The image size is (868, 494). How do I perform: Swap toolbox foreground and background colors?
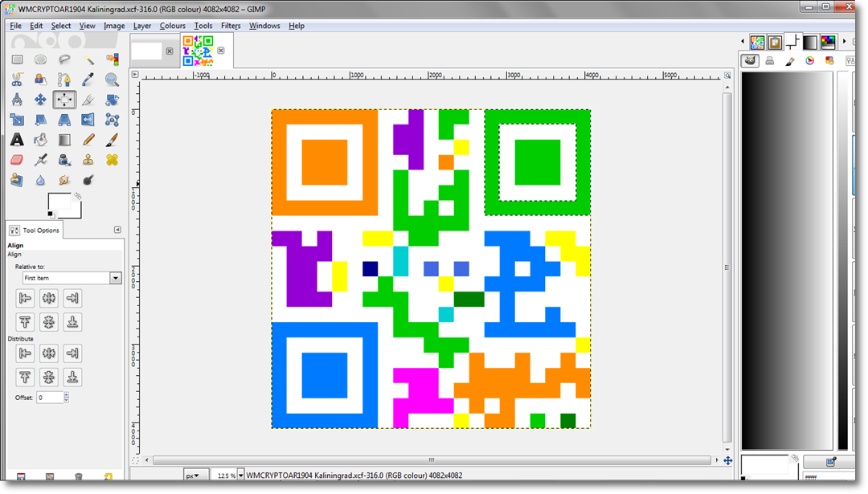(77, 196)
